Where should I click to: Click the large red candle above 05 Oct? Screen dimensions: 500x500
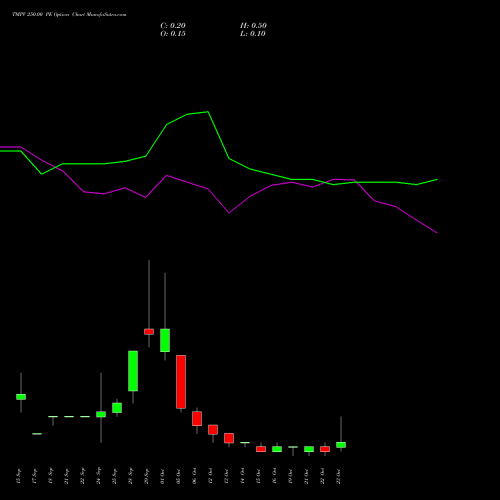pos(181,382)
